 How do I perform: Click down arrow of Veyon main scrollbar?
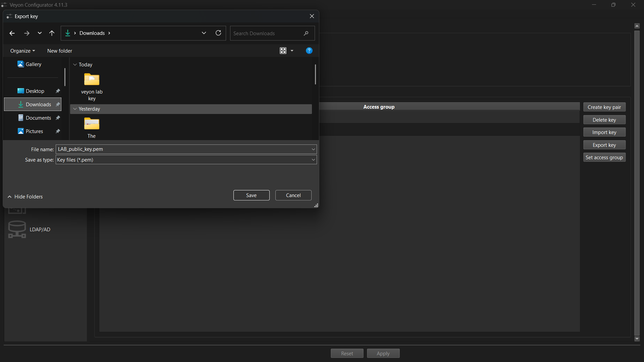(x=637, y=339)
